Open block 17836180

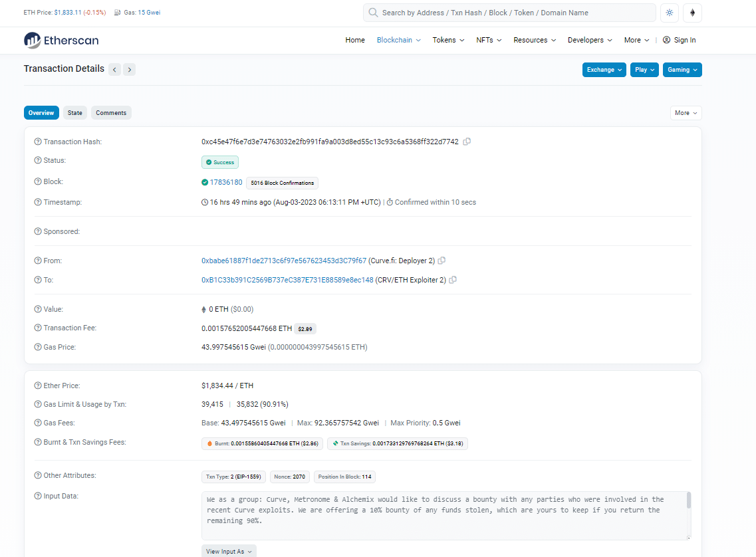226,182
